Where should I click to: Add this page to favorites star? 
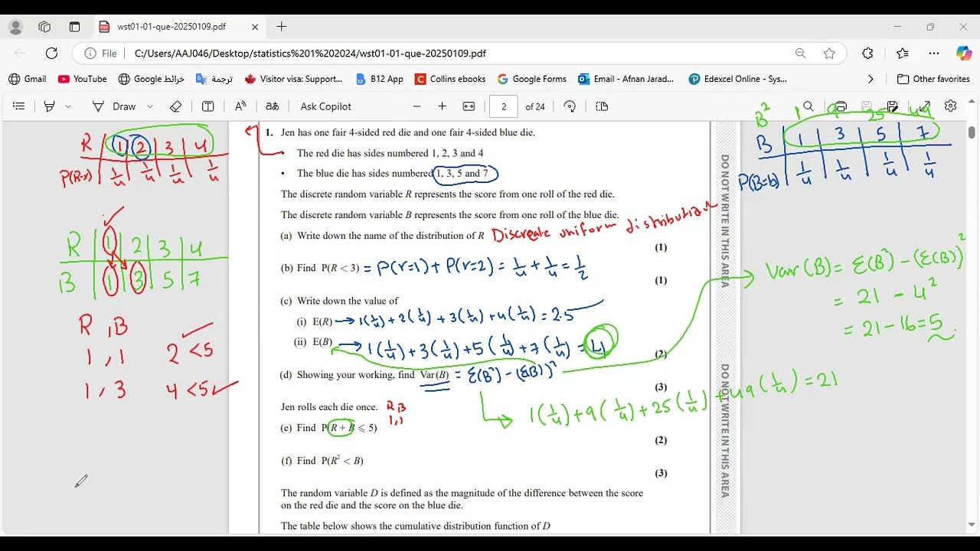tap(829, 54)
